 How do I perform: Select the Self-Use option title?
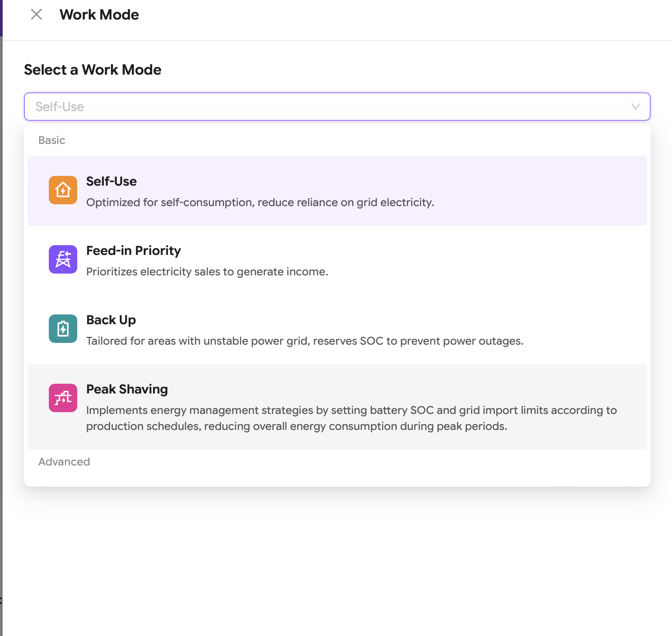(111, 181)
